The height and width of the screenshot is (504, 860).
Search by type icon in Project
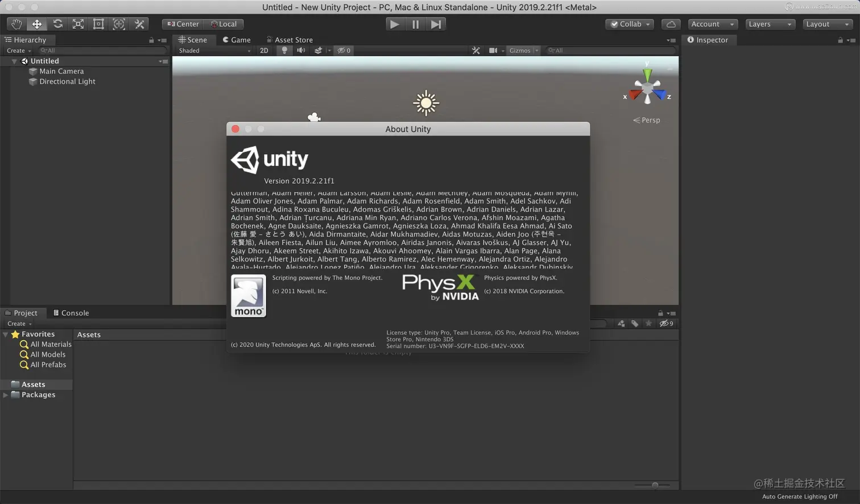621,324
